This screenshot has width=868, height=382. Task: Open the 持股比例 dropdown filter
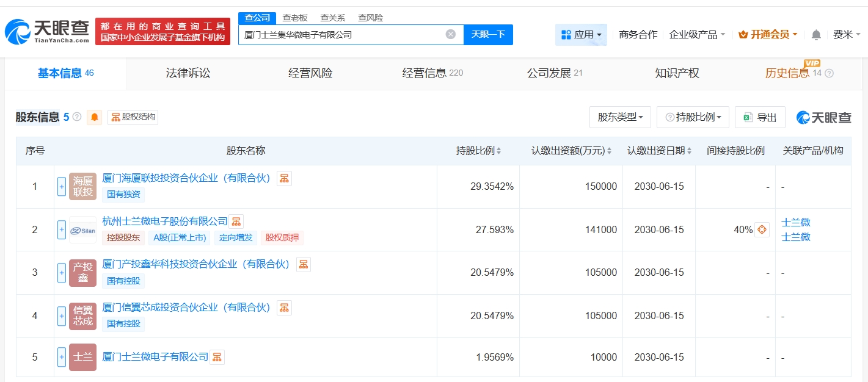pyautogui.click(x=693, y=117)
